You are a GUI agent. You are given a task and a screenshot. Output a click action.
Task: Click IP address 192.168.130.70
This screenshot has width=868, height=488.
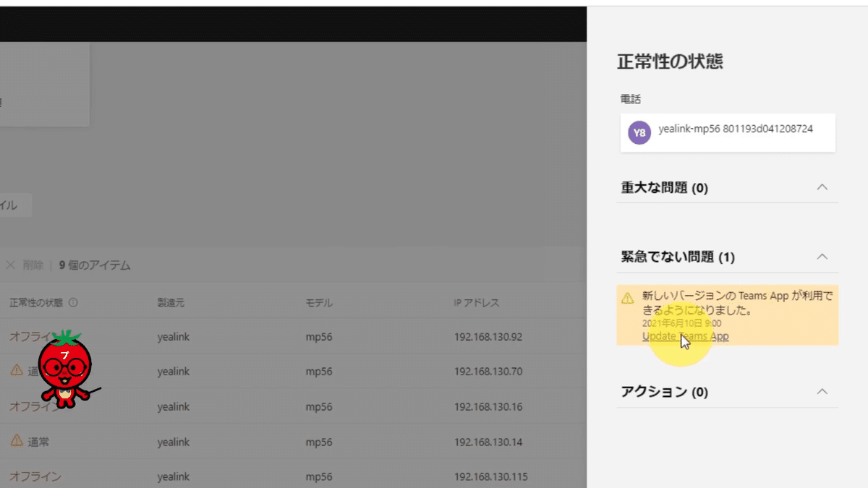point(488,371)
